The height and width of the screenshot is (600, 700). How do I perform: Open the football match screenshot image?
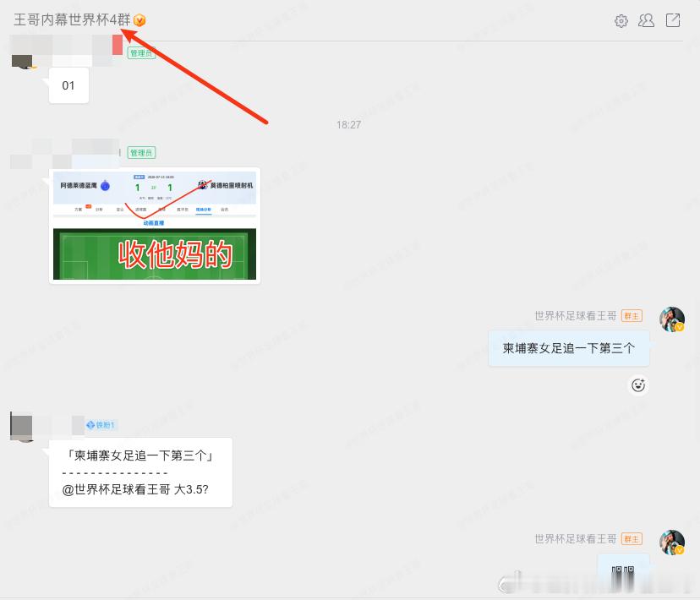point(155,226)
